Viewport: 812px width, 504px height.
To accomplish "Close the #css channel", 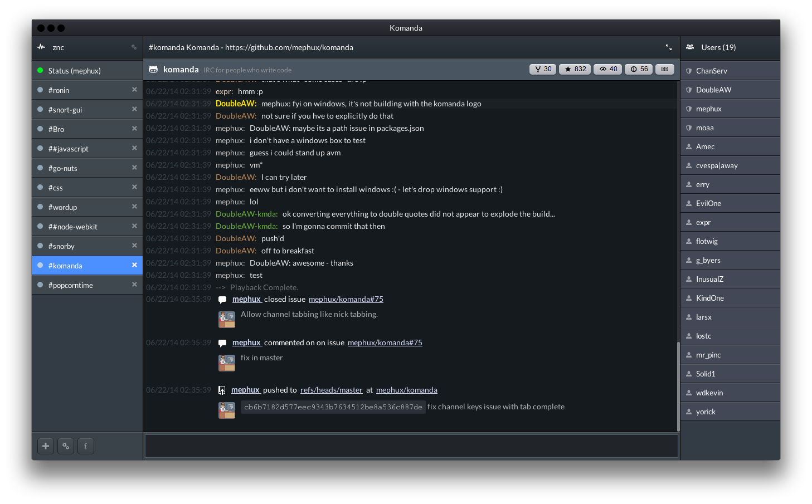I will (x=134, y=187).
